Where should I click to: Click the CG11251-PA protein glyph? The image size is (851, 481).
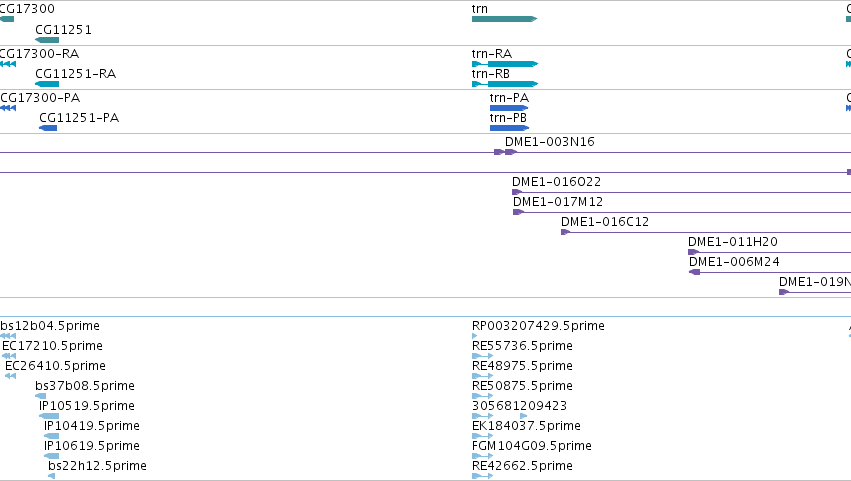(x=48, y=128)
